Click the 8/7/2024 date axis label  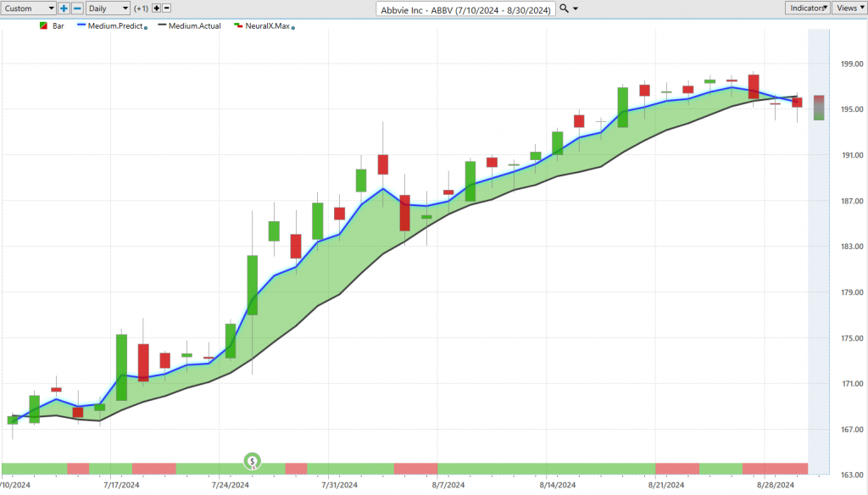coord(448,485)
